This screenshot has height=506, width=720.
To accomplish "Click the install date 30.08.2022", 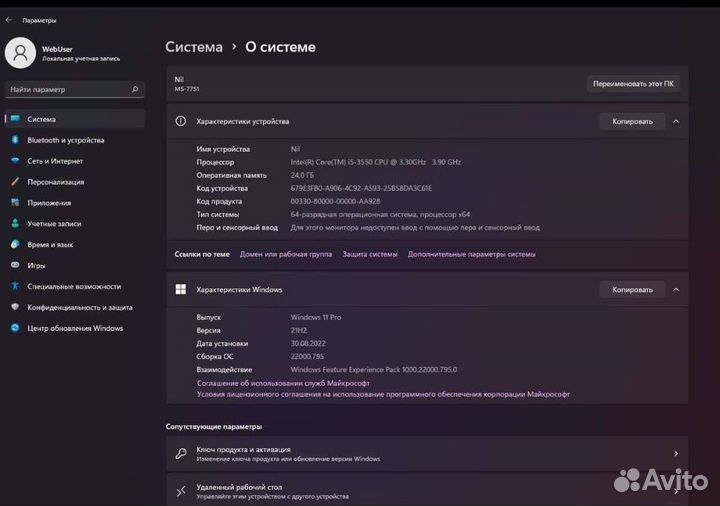I will 308,343.
